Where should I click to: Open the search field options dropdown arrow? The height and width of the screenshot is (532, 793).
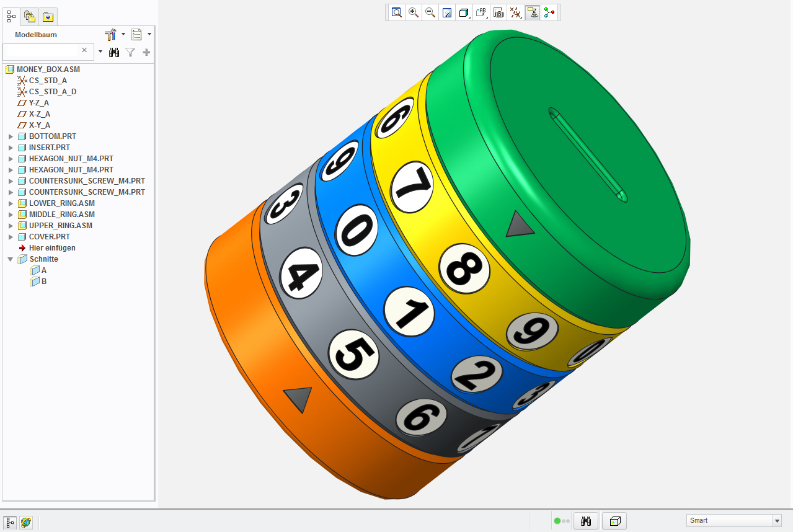tap(100, 51)
